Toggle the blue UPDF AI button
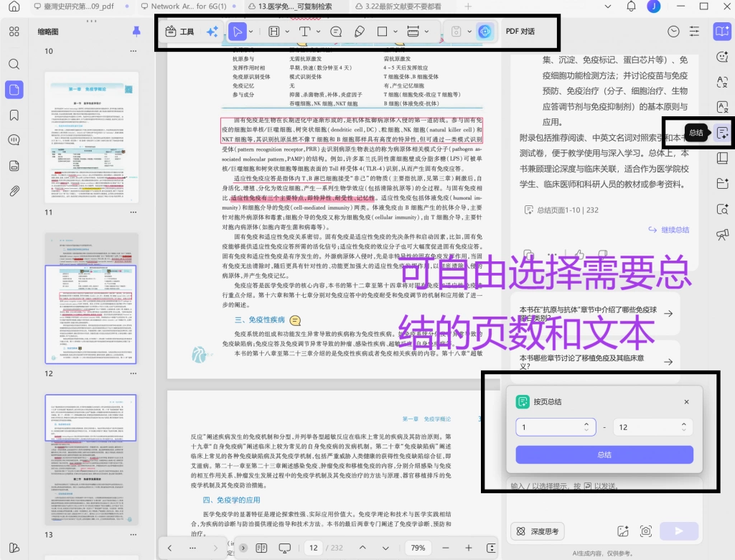Image resolution: width=735 pixels, height=560 pixels. coord(484,32)
